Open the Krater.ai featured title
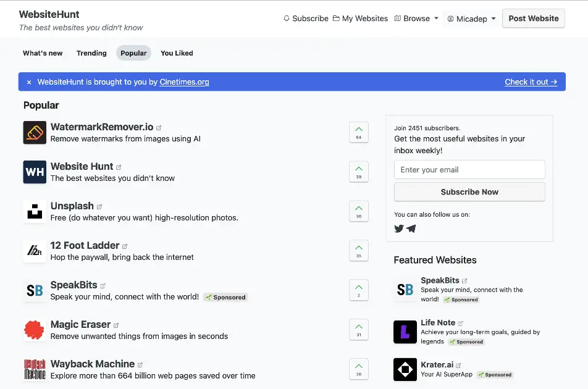This screenshot has width=588, height=389. coord(437,365)
